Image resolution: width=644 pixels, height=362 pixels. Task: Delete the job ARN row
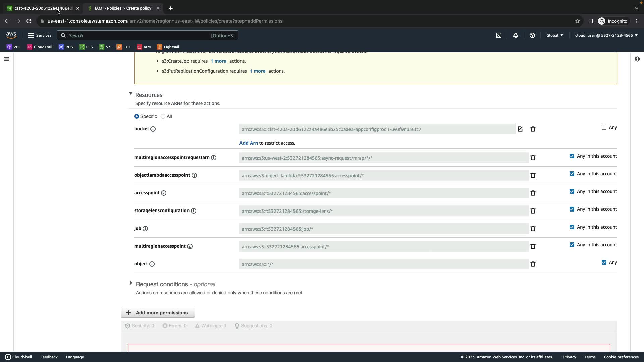click(533, 229)
